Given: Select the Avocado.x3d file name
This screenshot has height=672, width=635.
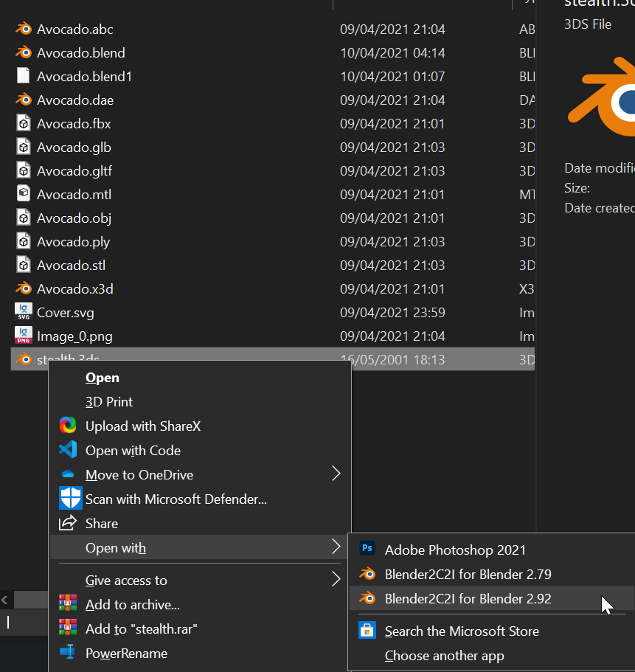Looking at the screenshot, I should (75, 289).
